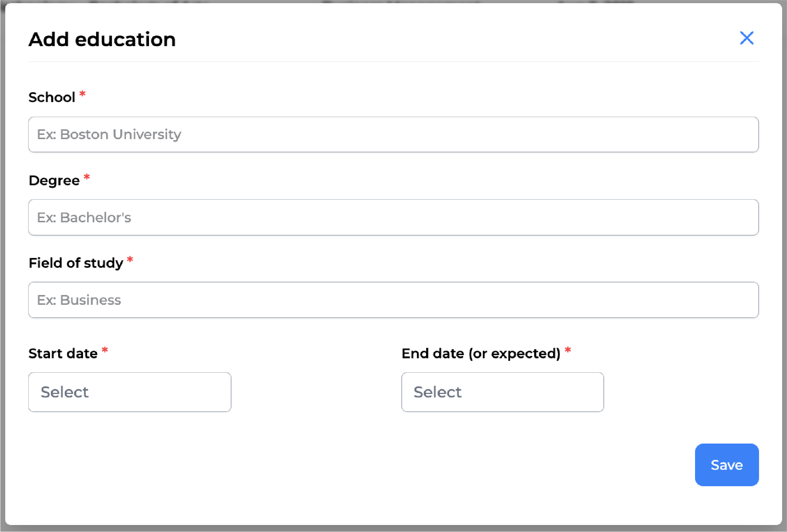Click the School field label
This screenshot has height=532, width=787.
pos(52,97)
